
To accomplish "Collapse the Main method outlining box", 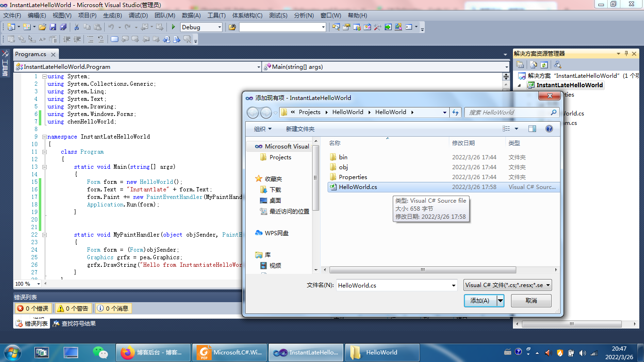I will pos(44,167).
